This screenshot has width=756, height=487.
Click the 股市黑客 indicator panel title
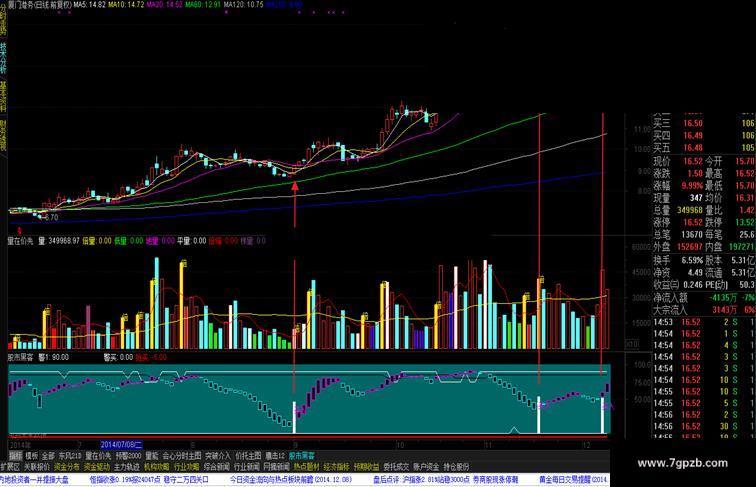coord(20,357)
